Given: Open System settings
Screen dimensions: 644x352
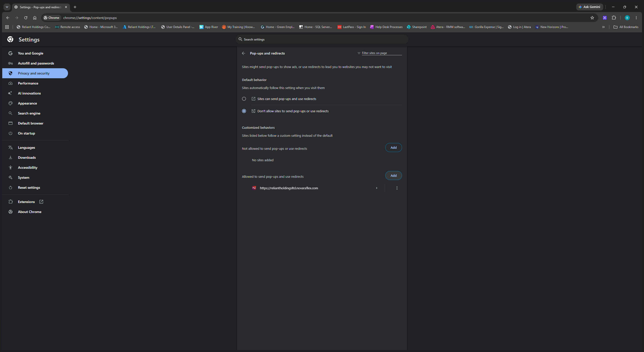Looking at the screenshot, I should pyautogui.click(x=35, y=177).
